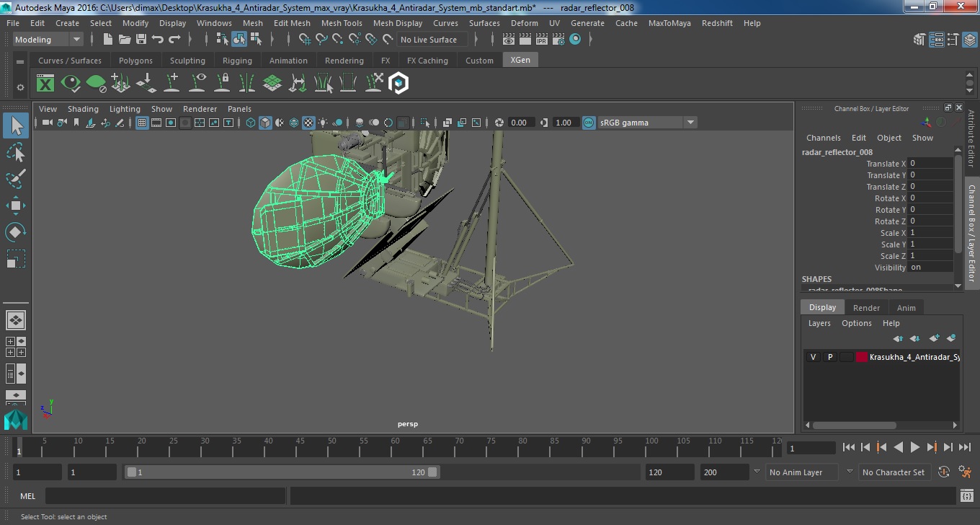Toggle sRGB gamma view transform button

coord(589,123)
